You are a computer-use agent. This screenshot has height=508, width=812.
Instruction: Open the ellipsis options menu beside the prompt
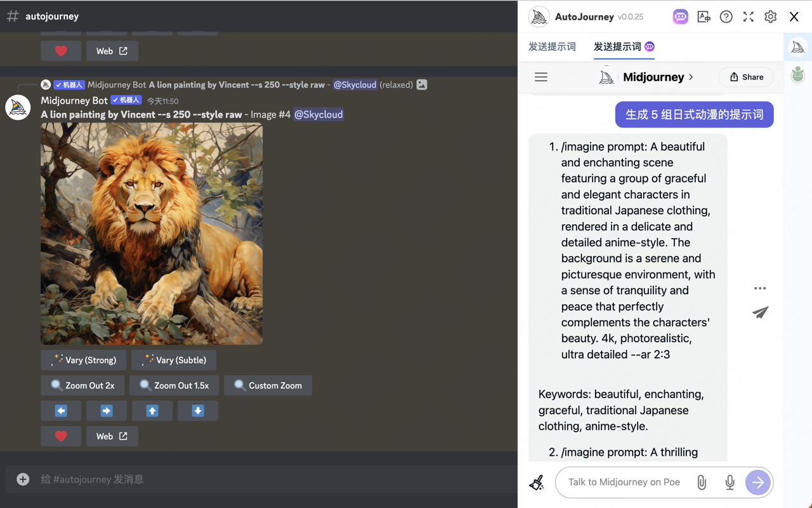[760, 288]
